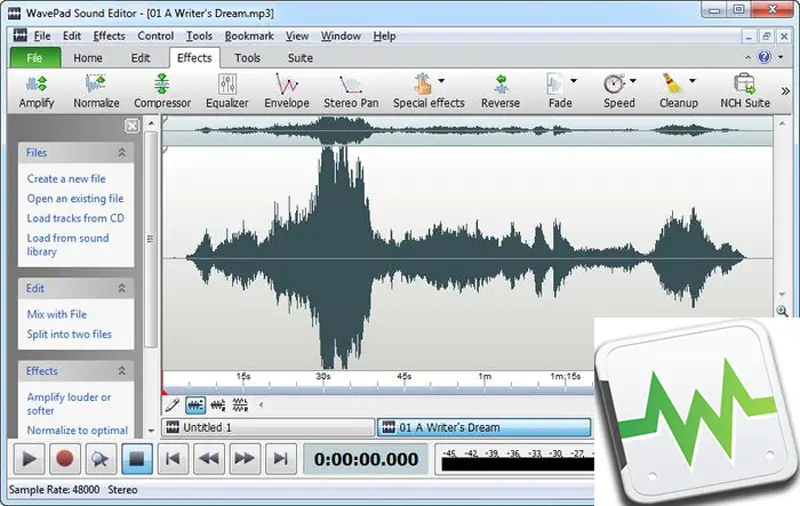
Task: Click 'Load tracks from CD' link
Action: 75,218
